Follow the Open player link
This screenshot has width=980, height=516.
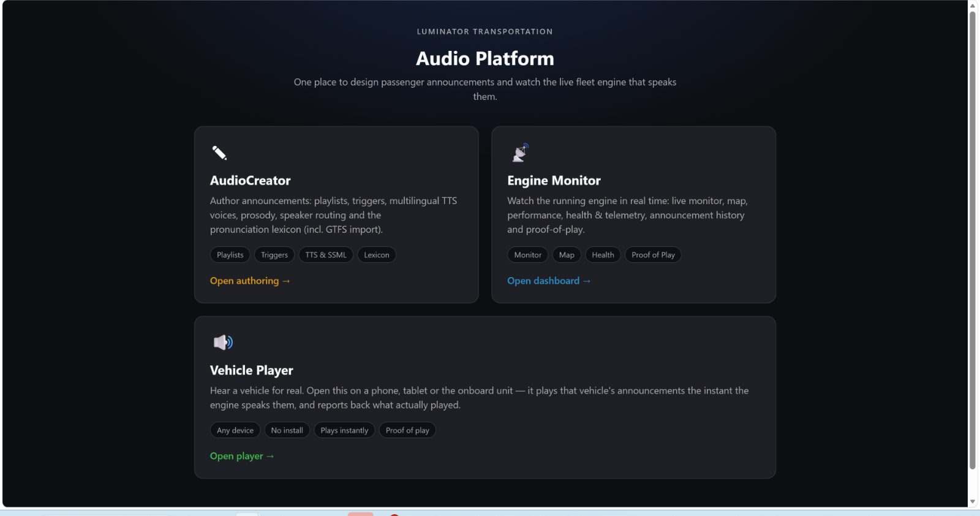point(242,456)
